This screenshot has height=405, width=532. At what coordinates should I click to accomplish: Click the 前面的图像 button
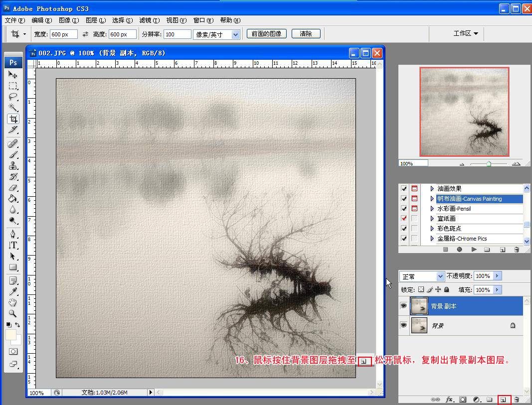pyautogui.click(x=266, y=33)
